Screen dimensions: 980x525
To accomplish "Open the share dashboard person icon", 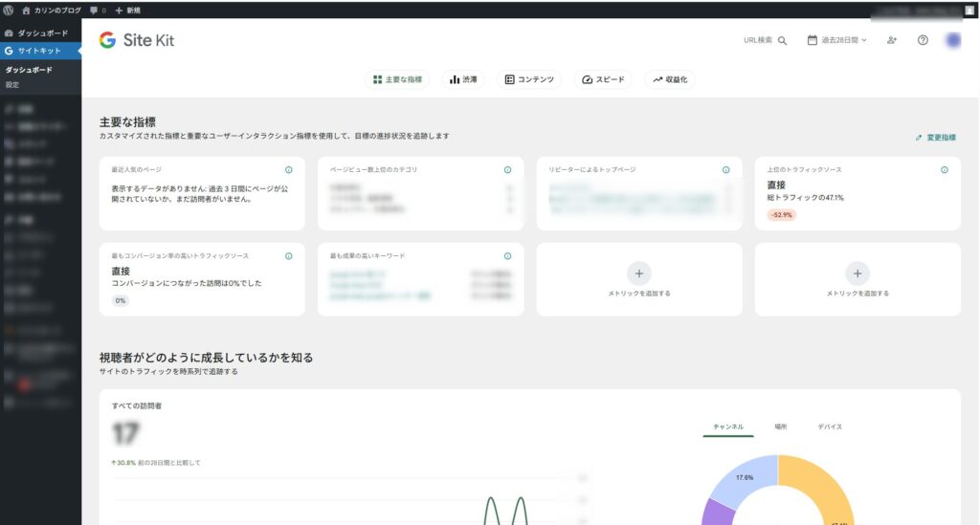I will 892,40.
